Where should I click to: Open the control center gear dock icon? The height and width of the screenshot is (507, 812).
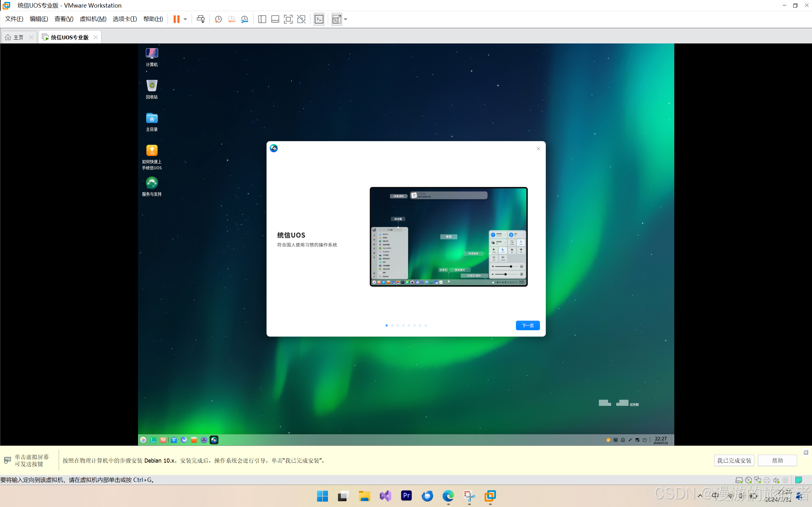coord(204,440)
